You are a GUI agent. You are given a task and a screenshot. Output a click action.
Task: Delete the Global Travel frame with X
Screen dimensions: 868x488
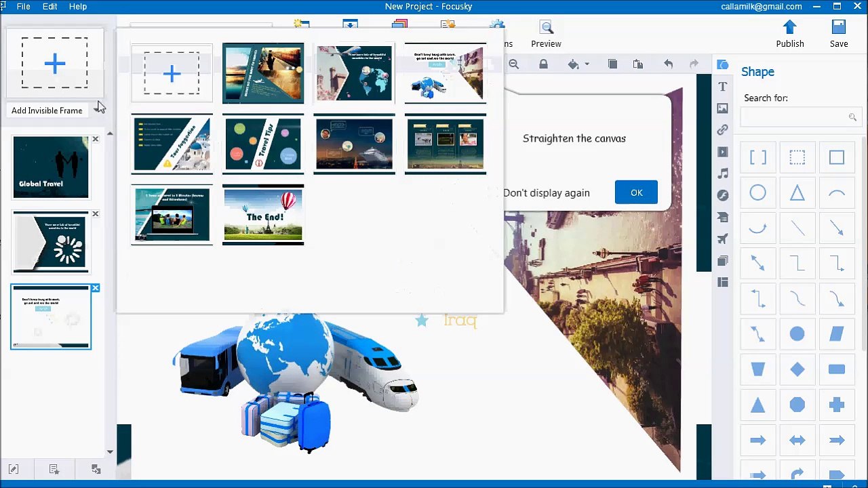click(x=96, y=139)
